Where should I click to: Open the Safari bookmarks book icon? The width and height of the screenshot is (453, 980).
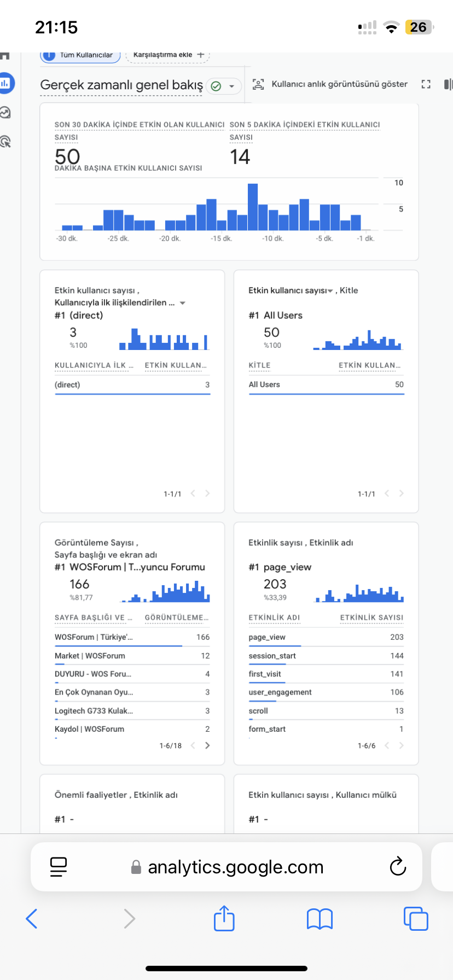[x=320, y=919]
